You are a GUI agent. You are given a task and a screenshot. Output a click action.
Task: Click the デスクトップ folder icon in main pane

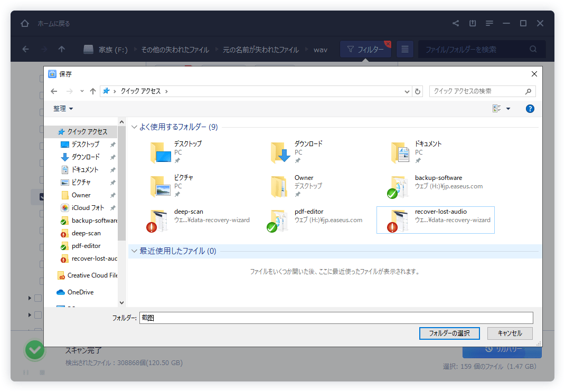pyautogui.click(x=161, y=152)
